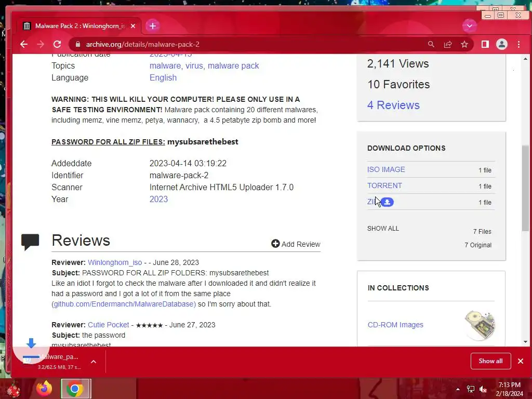Screen dimensions: 532x399
Task: Click the muted volume tray icon
Action: [483, 389]
